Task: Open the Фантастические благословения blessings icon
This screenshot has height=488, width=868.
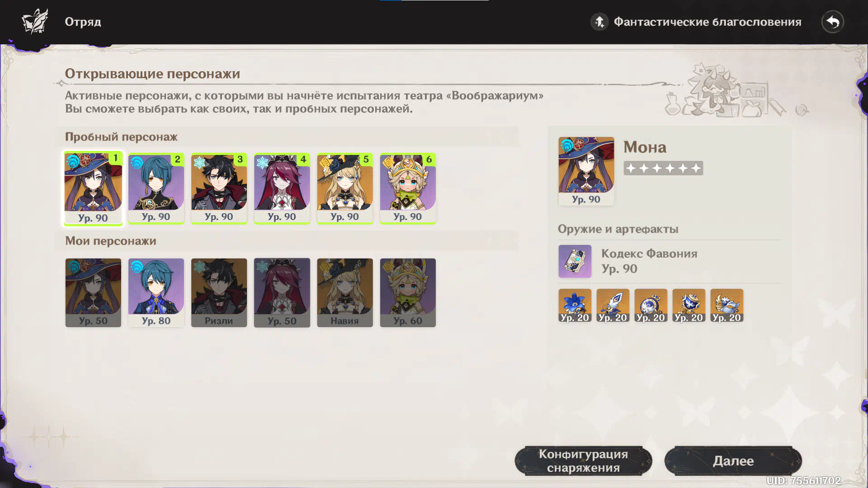Action: [600, 22]
